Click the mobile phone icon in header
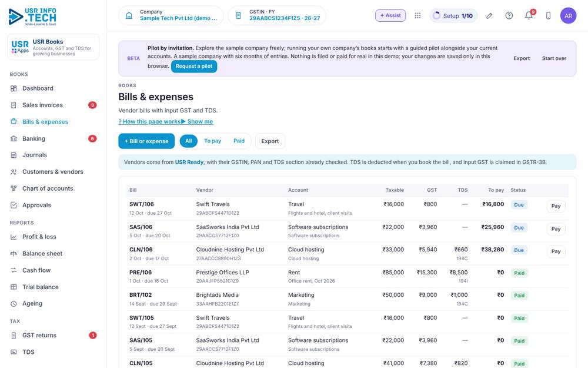The height and width of the screenshot is (368, 588). (x=548, y=16)
